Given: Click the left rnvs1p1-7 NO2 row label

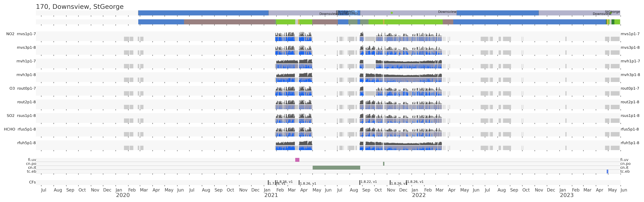Looking at the screenshot, I should [x=26, y=34].
